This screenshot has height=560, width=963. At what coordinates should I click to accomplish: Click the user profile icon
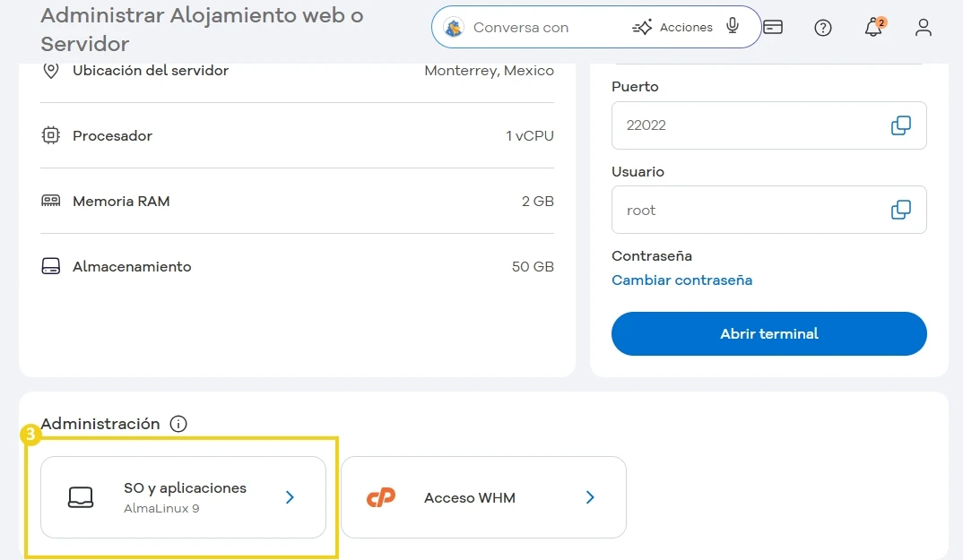tap(924, 28)
